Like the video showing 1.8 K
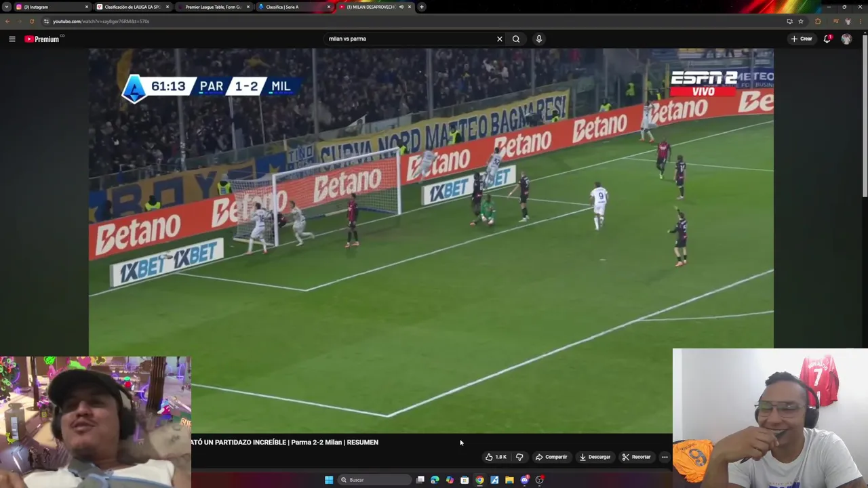 tap(496, 457)
